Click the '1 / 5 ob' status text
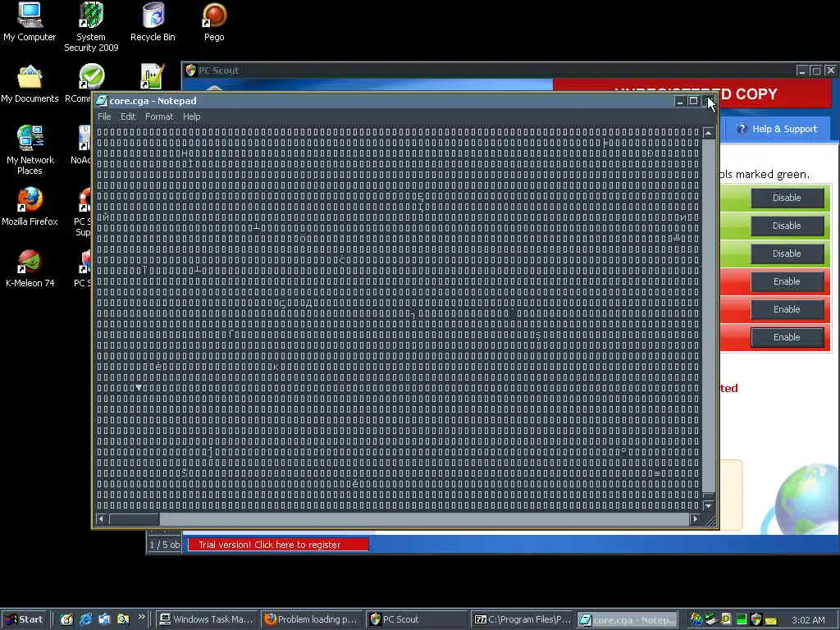 164,545
